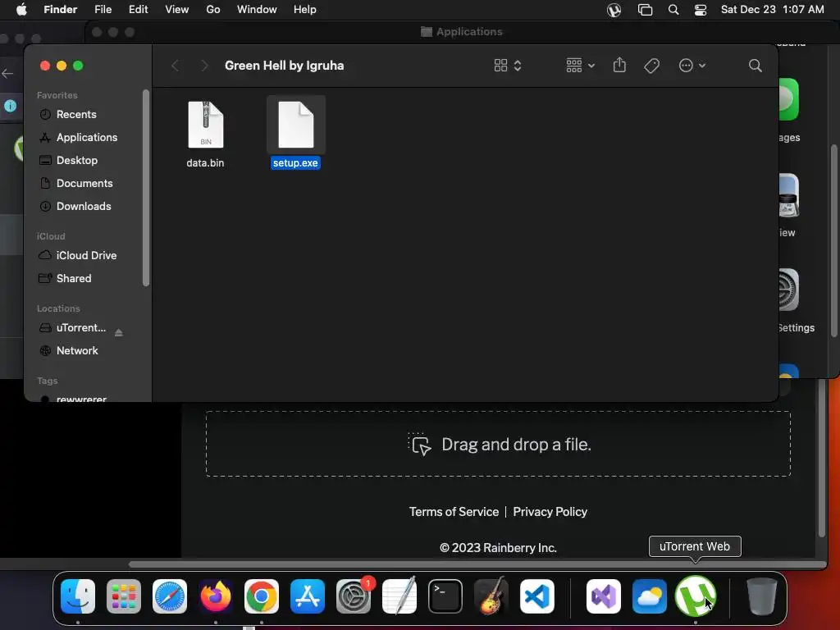The height and width of the screenshot is (630, 840).
Task: Launch Firefox from the Dock
Action: click(x=216, y=596)
